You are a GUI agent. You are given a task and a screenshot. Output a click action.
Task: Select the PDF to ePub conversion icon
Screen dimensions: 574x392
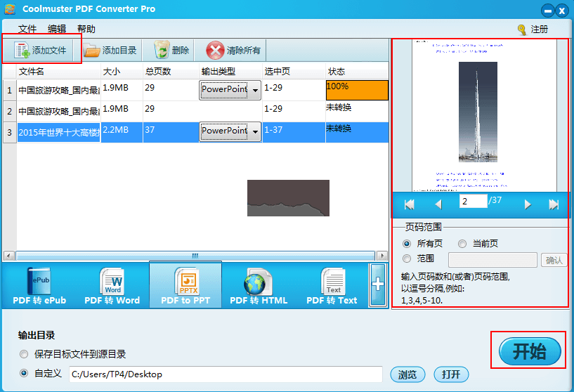pyautogui.click(x=39, y=281)
